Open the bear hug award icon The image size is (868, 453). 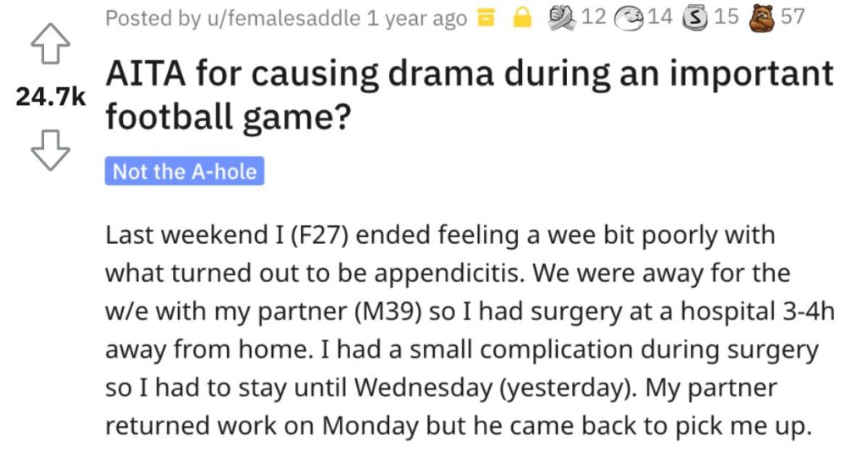(x=762, y=18)
